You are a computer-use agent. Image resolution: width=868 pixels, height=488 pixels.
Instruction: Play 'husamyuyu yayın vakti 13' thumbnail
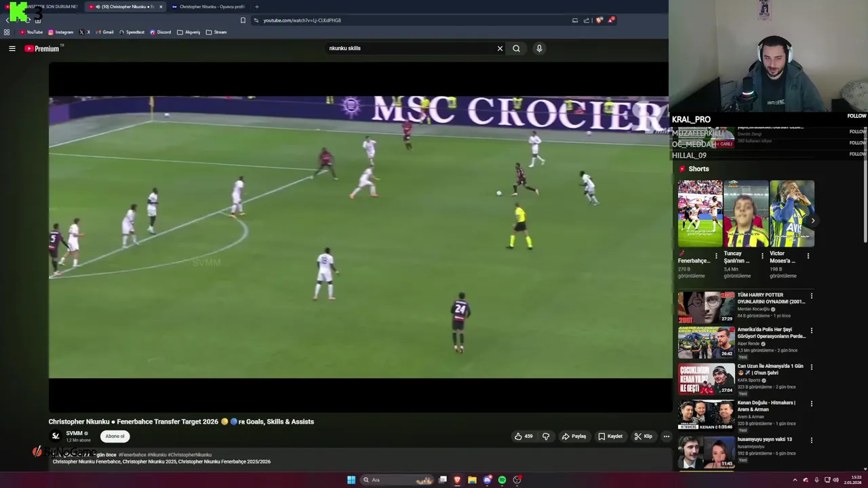point(706,452)
